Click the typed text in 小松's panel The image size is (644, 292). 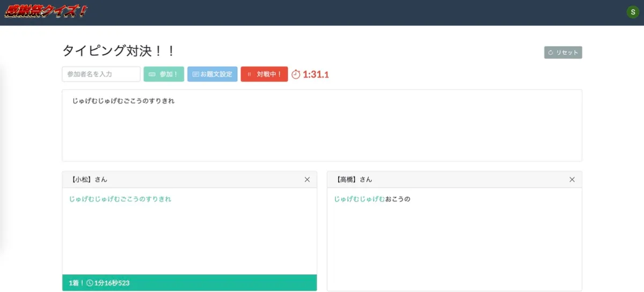click(120, 199)
